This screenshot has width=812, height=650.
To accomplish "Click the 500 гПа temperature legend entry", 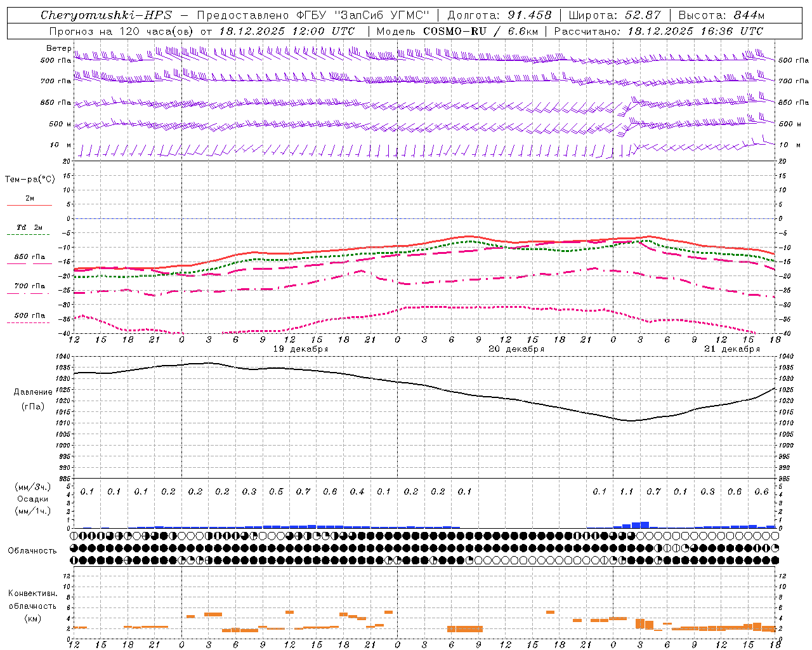I will 30,315.
